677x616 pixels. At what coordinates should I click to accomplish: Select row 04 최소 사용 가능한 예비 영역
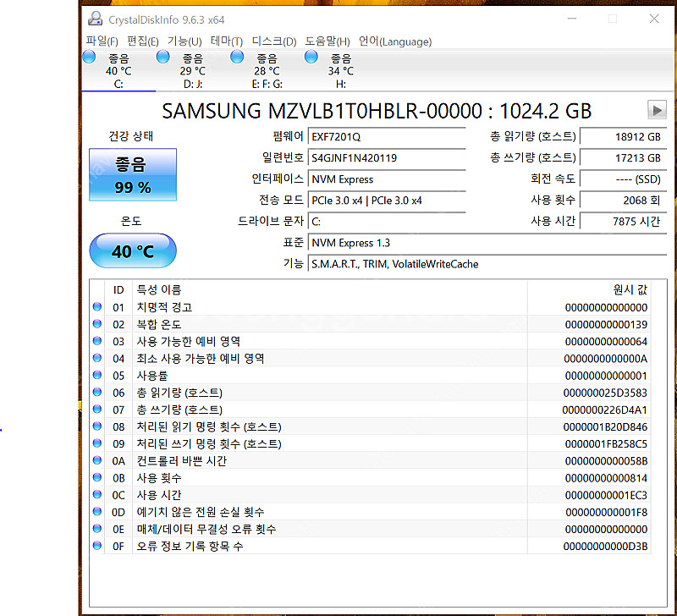click(x=370, y=358)
